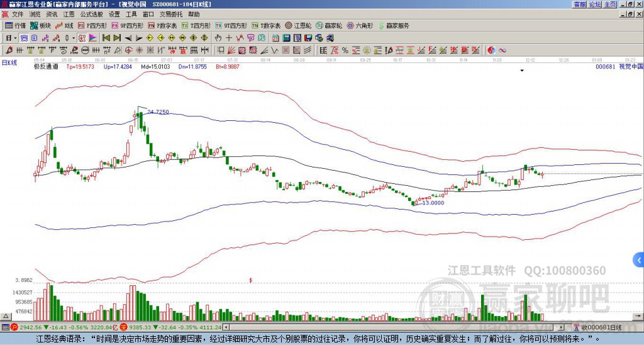Click the up-triangle panel button at bottom-left
This screenshot has height=345, width=644.
click(6, 317)
